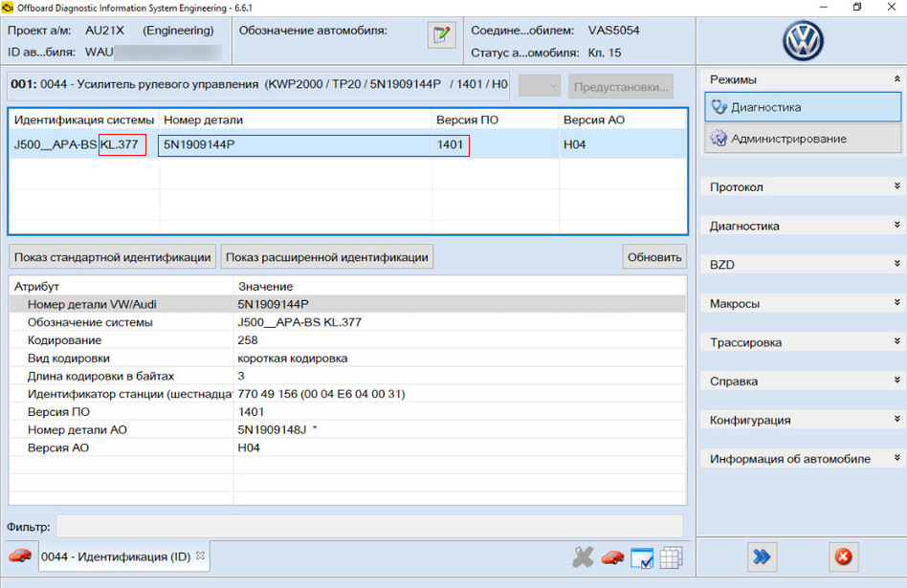The image size is (907, 588).
Task: Select the Длина кодировки в байтах row
Action: (x=347, y=376)
